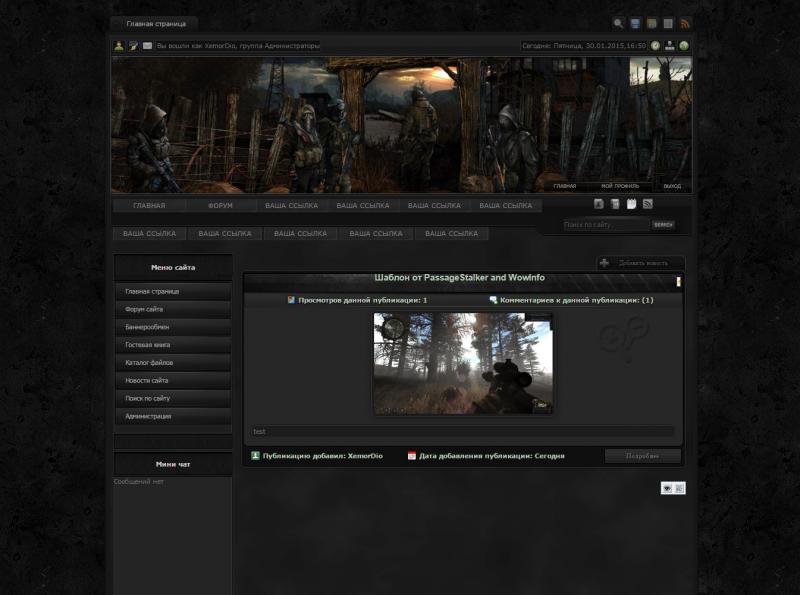Viewport: 800px width, 595px height.
Task: Click the orange RSS feed icon at top
Action: point(685,23)
